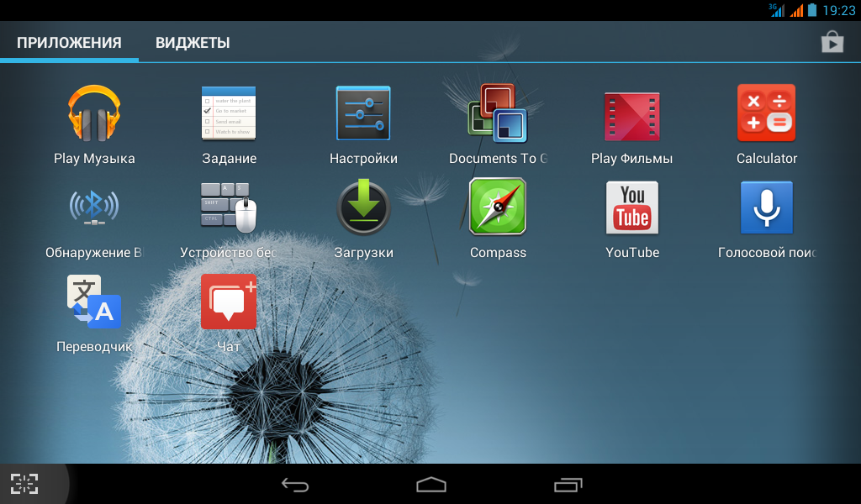
Task: Open Настройки settings app
Action: pyautogui.click(x=363, y=113)
